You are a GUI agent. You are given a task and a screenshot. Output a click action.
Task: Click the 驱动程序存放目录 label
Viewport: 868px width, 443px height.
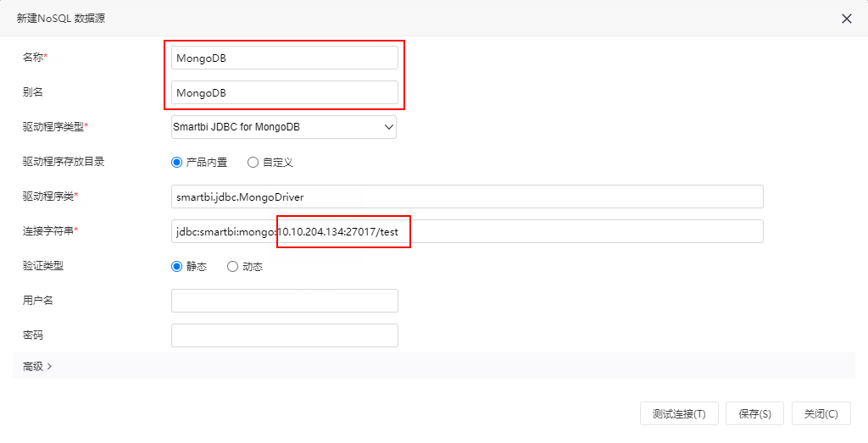(x=64, y=162)
